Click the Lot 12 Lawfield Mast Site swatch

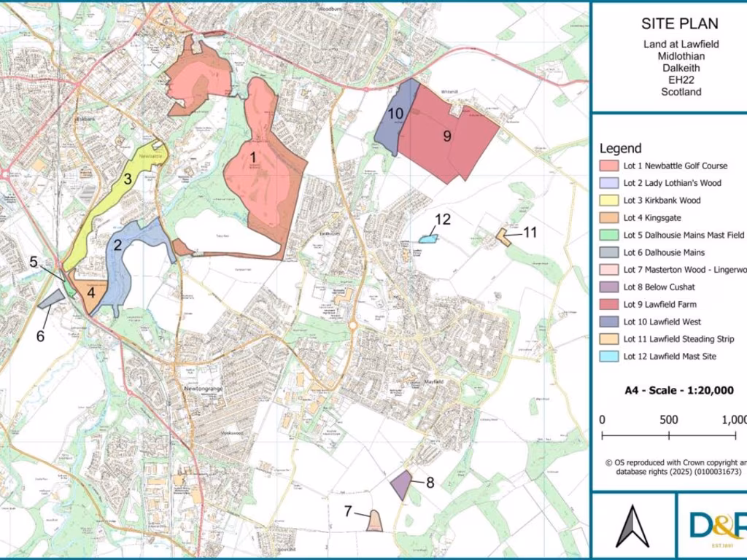tap(608, 357)
